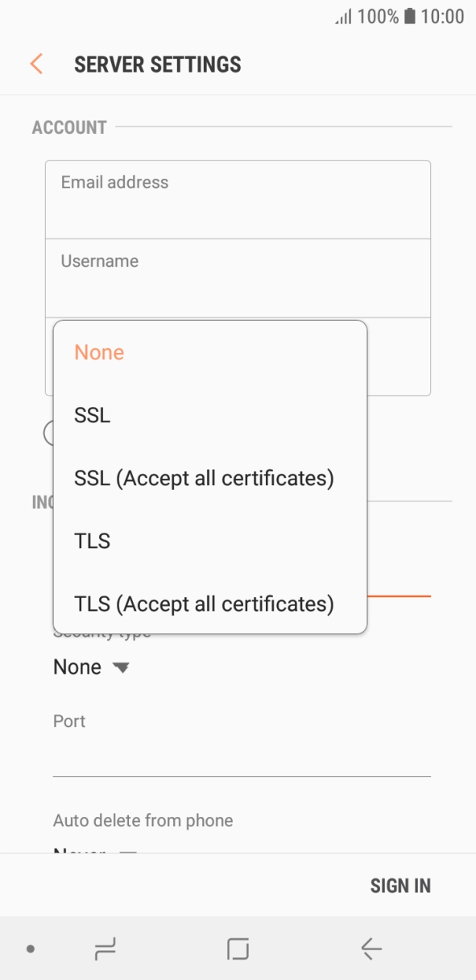Tap the small dot in navigation bar
Viewport: 476px width, 980px height.
tap(31, 949)
